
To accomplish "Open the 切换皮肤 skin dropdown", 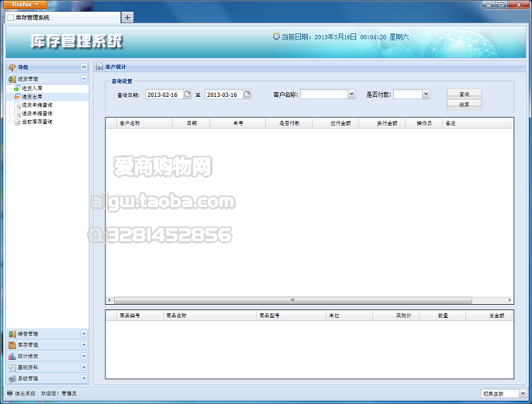I will (523, 393).
